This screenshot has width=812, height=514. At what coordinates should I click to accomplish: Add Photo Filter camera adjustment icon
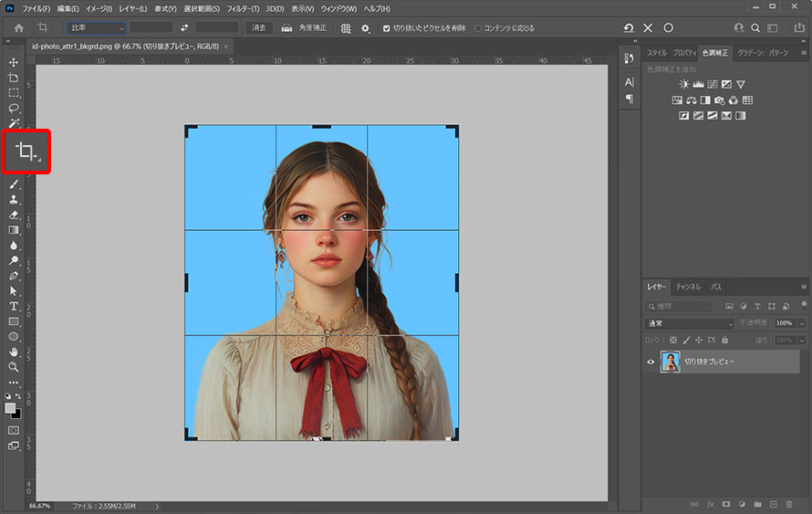[719, 100]
